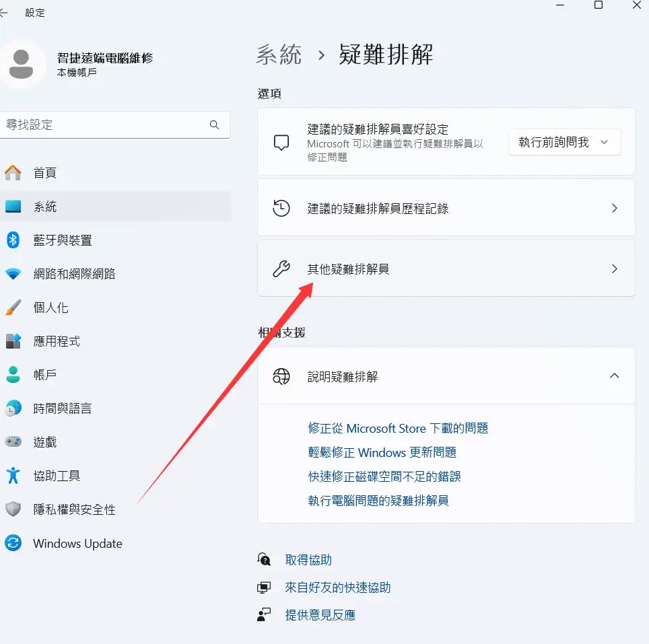649x644 pixels.
Task: Click the 提供意見反應 link
Action: click(x=320, y=614)
